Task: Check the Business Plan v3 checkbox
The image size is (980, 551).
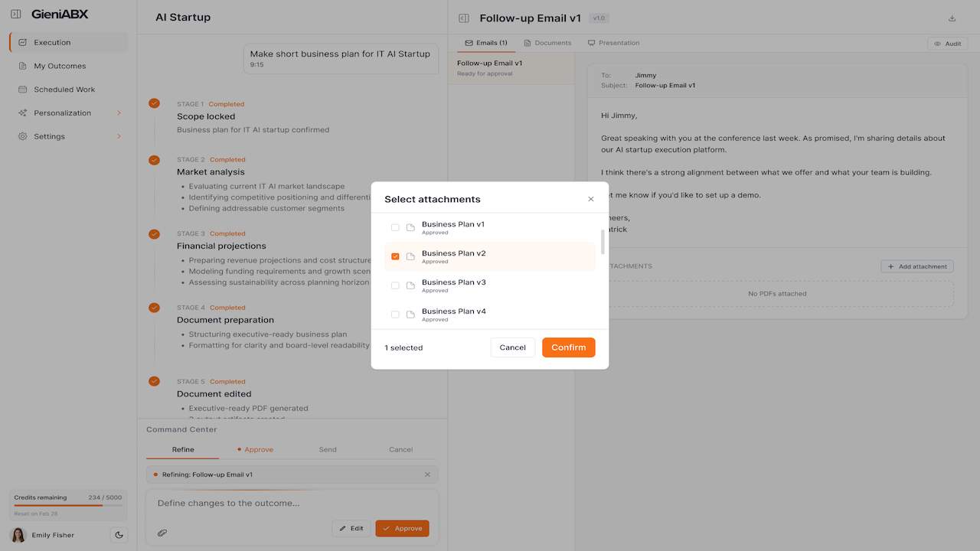Action: [395, 285]
